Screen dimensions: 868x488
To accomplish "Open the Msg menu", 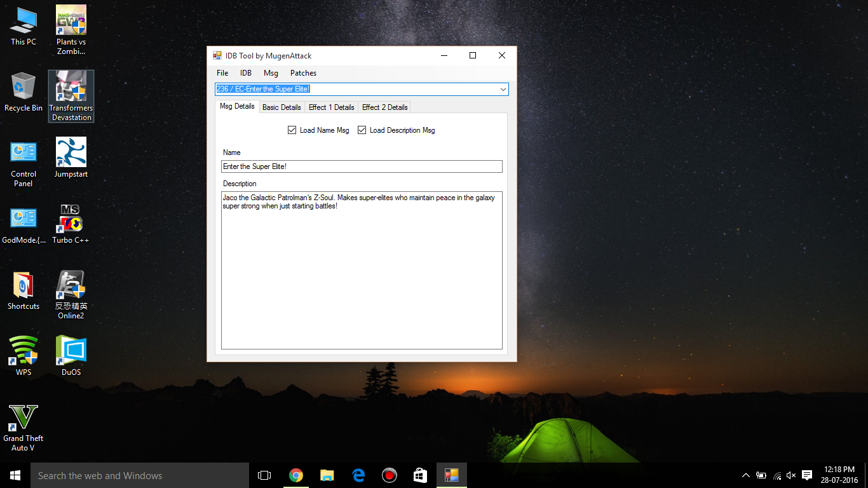I will tap(271, 73).
